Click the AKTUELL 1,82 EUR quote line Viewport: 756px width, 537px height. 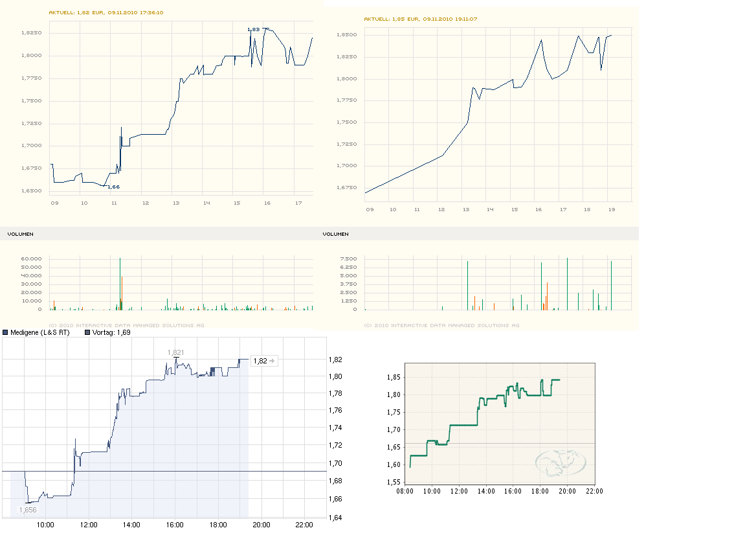[106, 12]
